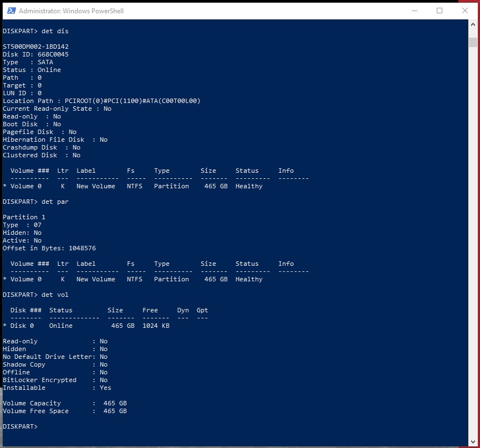Click the 'Administrator: Windows PowerShell' title text
Screen dimensions: 480x448
(71, 11)
